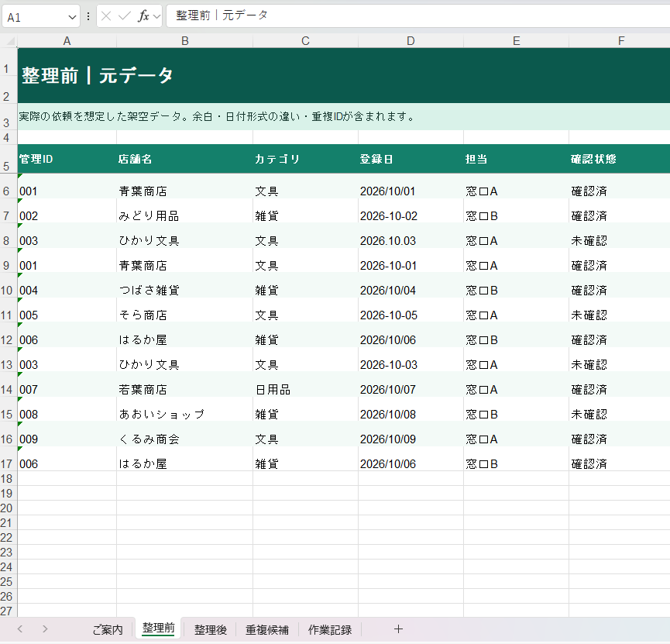This screenshot has width=670, height=644.
Task: Click the formula bar Enter checkmark icon
Action: (x=125, y=16)
